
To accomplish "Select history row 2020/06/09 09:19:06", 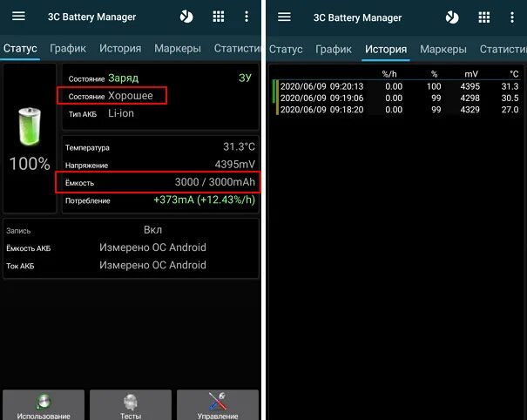I will click(x=398, y=98).
